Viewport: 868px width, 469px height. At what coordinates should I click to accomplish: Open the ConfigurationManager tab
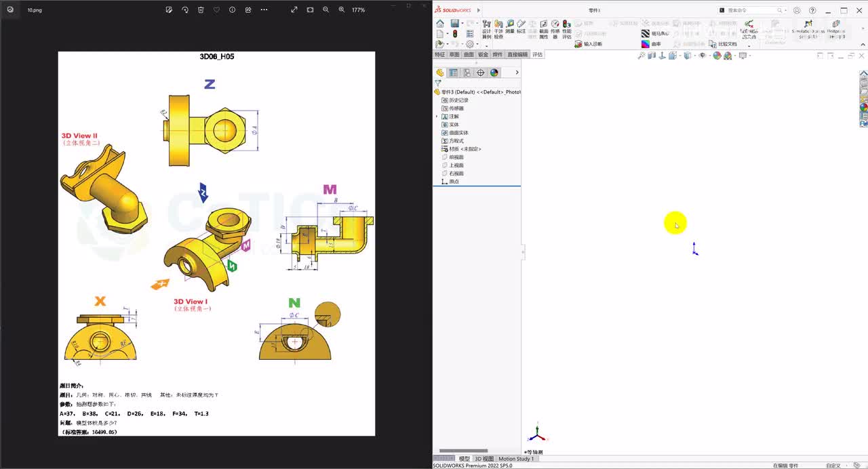tap(467, 73)
